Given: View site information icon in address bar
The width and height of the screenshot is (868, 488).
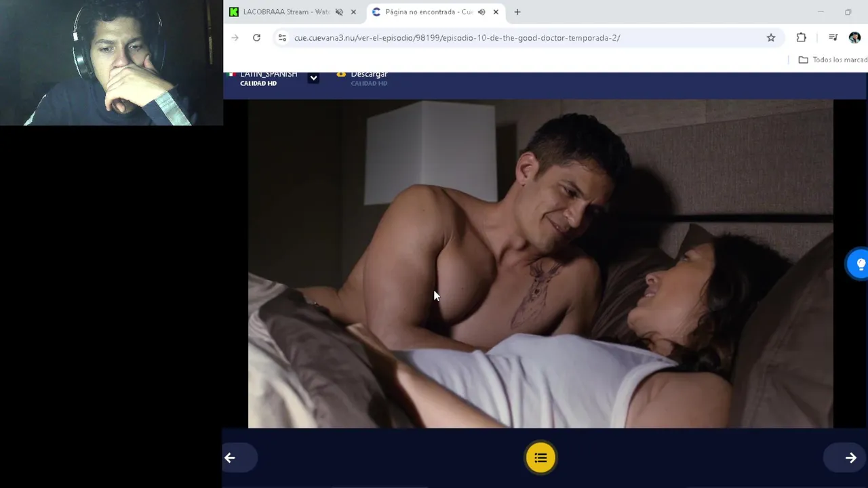Looking at the screenshot, I should pos(282,38).
